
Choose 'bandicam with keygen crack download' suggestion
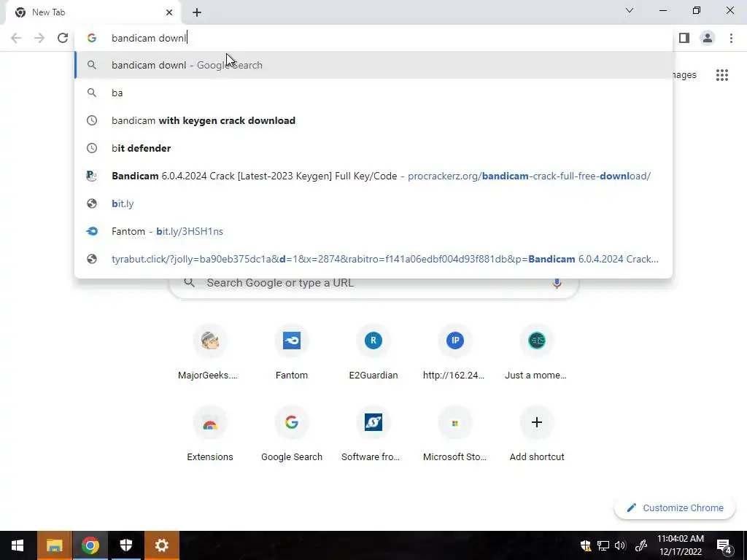pyautogui.click(x=373, y=120)
